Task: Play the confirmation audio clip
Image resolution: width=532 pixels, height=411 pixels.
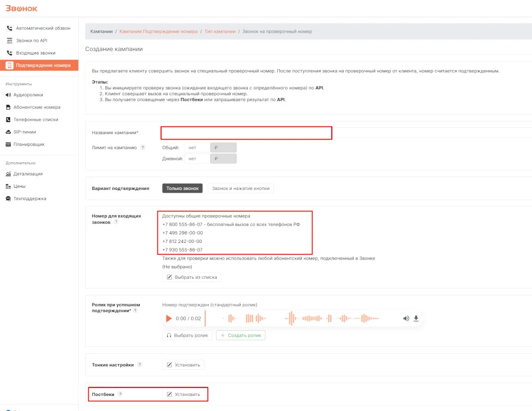Action: click(x=169, y=318)
